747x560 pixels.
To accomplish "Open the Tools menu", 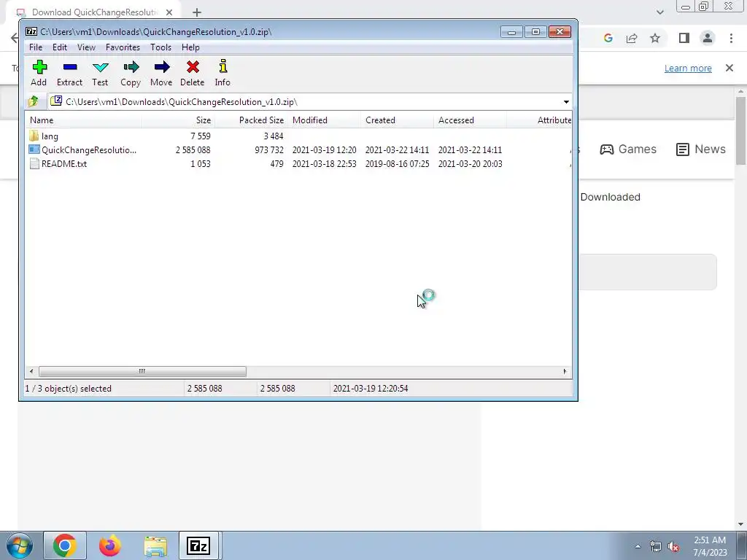I will [160, 47].
